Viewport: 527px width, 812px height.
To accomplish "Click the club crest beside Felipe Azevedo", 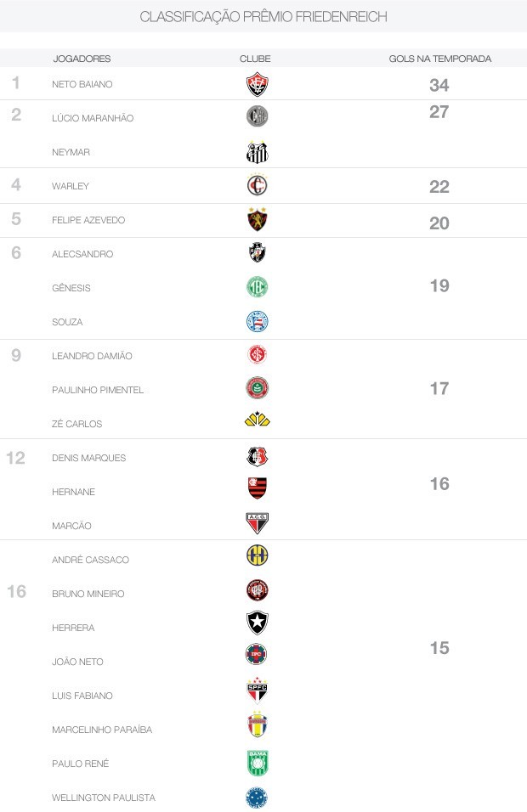I will pos(257,220).
